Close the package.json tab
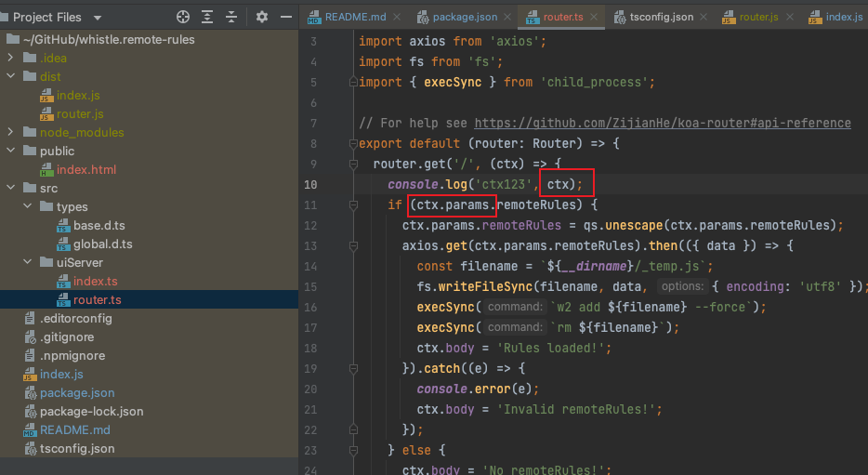 tap(507, 17)
